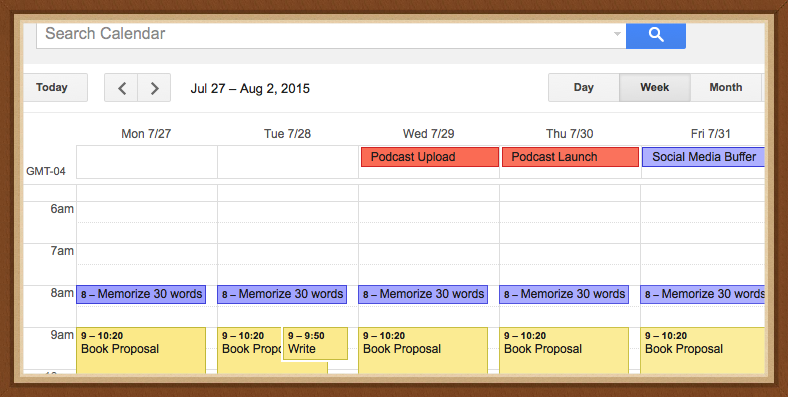The image size is (788, 397).
Task: Go to next week arrow
Action: click(154, 88)
